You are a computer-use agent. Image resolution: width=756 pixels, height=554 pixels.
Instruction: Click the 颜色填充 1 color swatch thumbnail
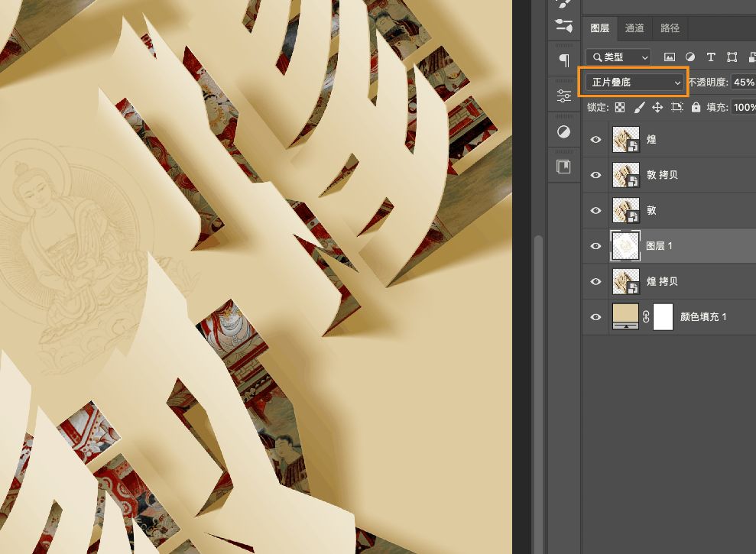tap(626, 317)
